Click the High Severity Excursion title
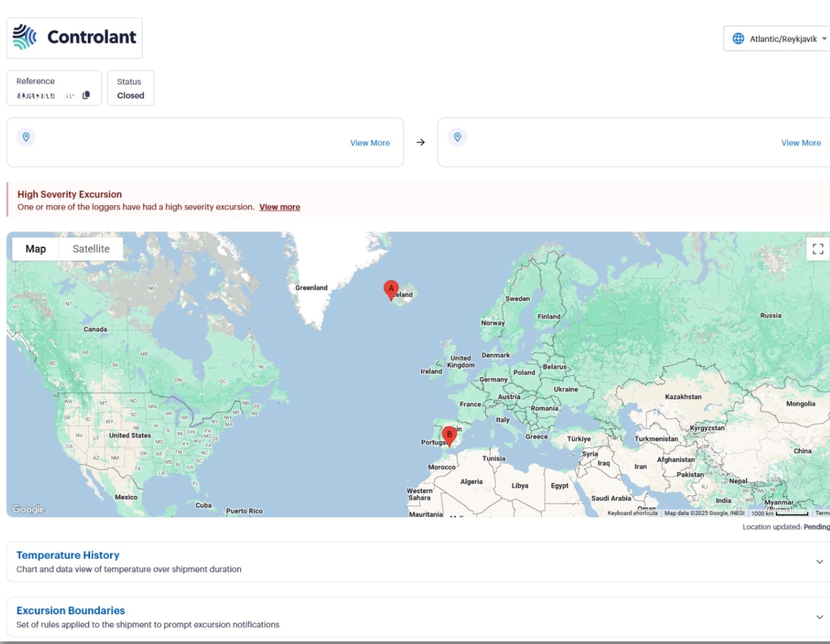The height and width of the screenshot is (644, 830). pyautogui.click(x=70, y=194)
